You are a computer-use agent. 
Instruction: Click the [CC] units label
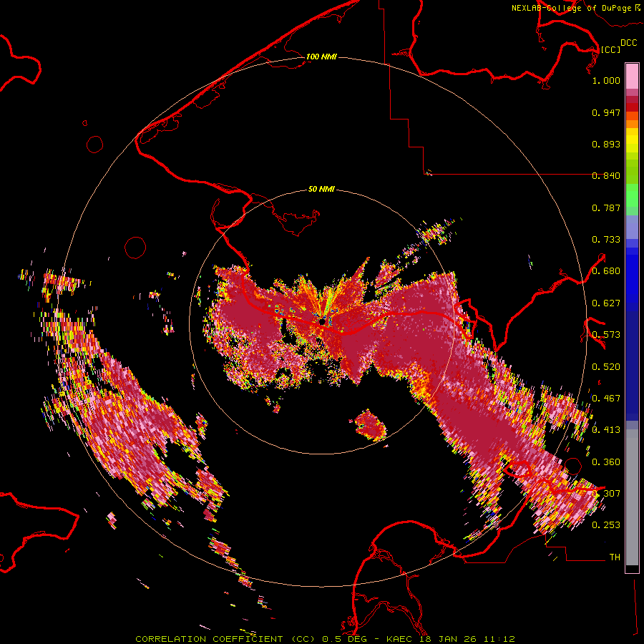point(610,49)
